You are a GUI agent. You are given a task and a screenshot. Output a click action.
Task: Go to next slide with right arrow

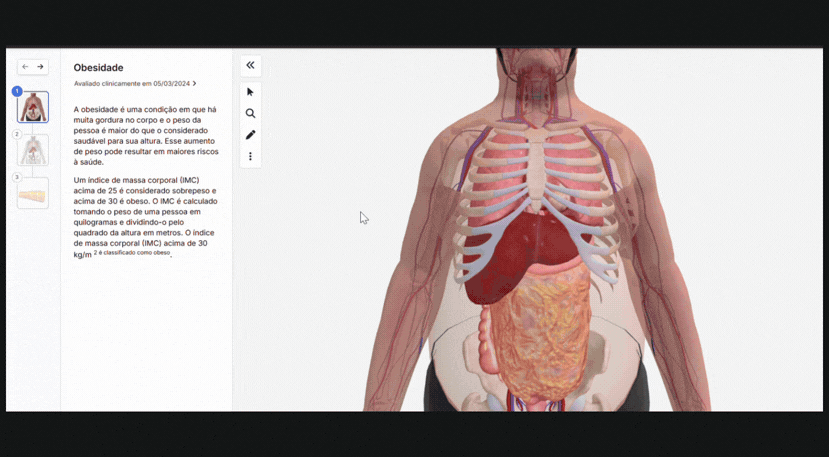tap(41, 67)
